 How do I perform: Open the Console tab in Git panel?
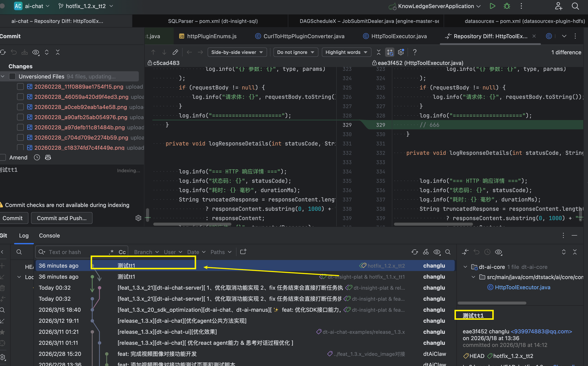pos(49,236)
